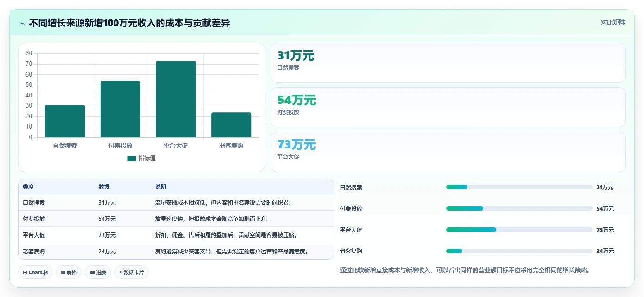This screenshot has height=297, width=644.
Task: Toggle the 指标值 legend label
Action: pyautogui.click(x=147, y=158)
